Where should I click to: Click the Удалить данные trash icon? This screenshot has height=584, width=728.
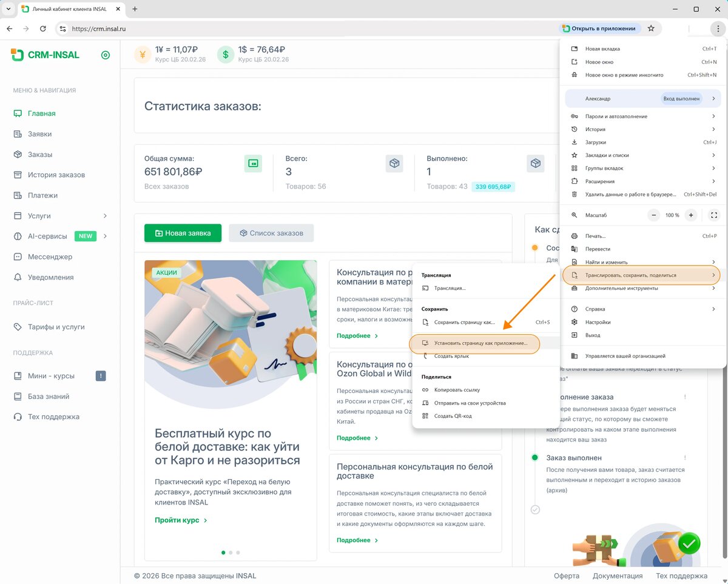(x=575, y=195)
